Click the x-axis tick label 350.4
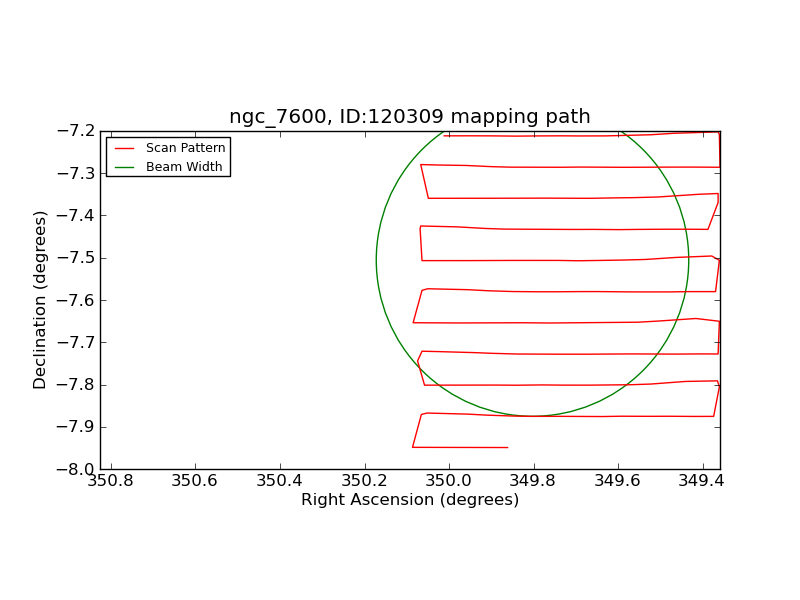Image resolution: width=800 pixels, height=600 pixels. tap(279, 481)
